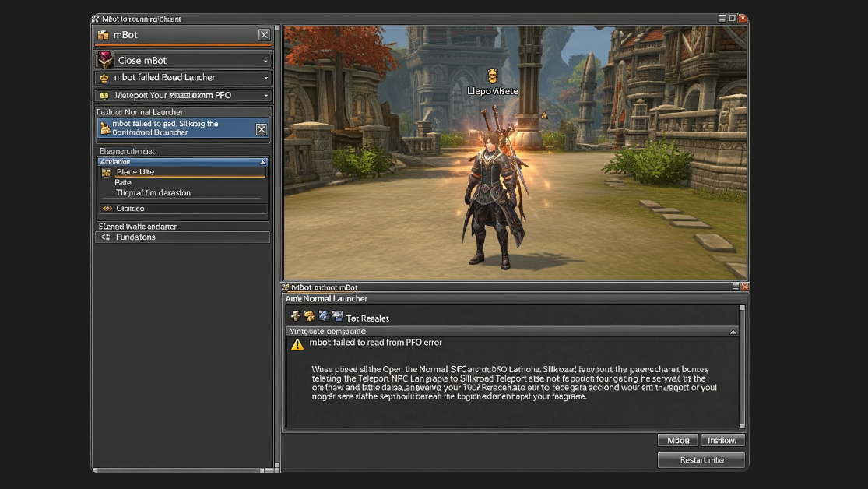Click the monitor icon left of Tot Reaalet
This screenshot has width=868, height=489.
coord(337,316)
